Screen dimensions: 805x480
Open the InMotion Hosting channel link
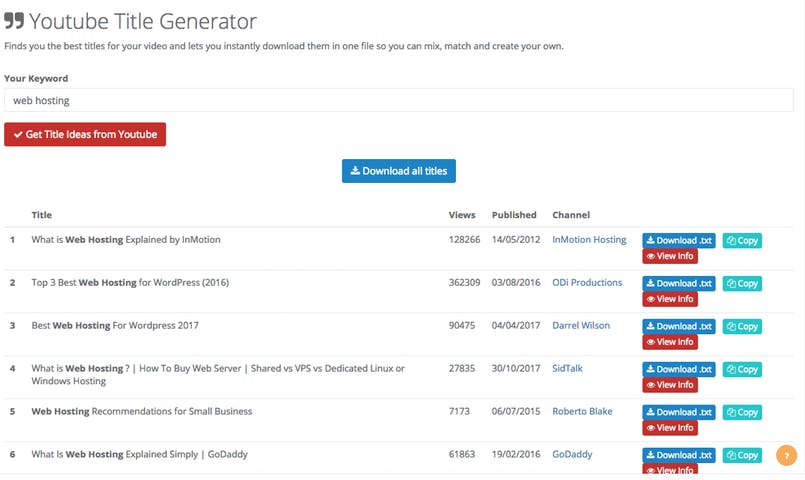coord(589,240)
